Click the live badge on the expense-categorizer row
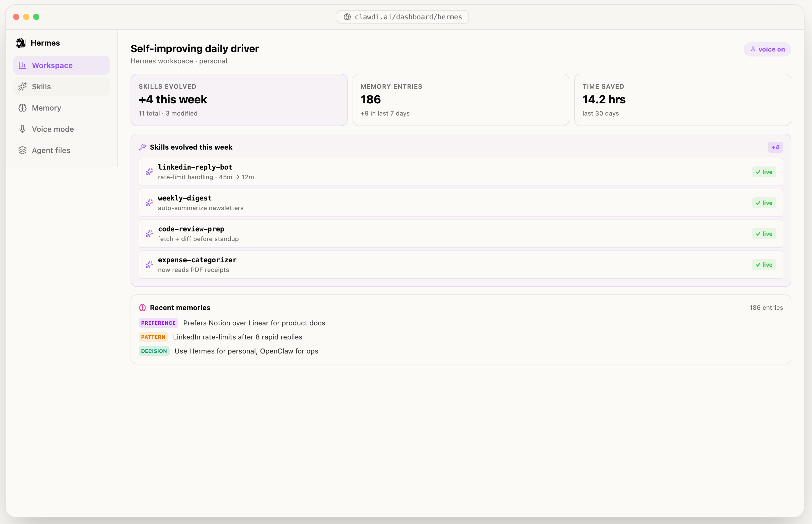Viewport: 812px width, 524px height. [764, 265]
